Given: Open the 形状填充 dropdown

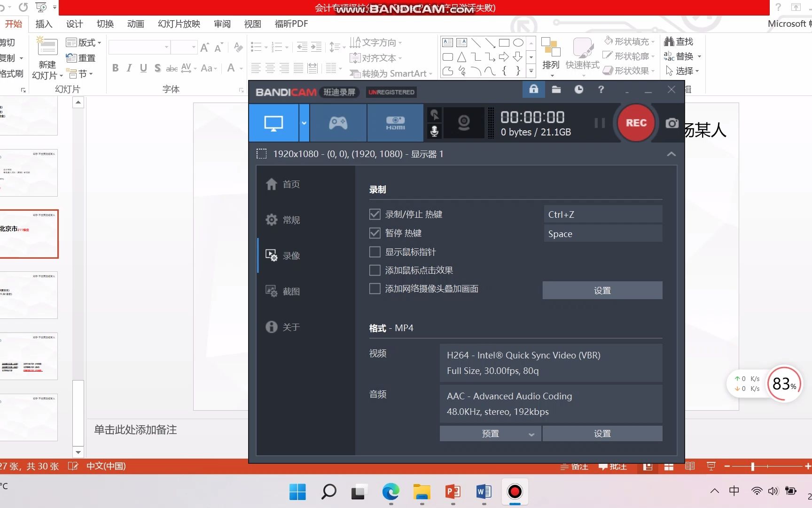Looking at the screenshot, I should [x=629, y=42].
